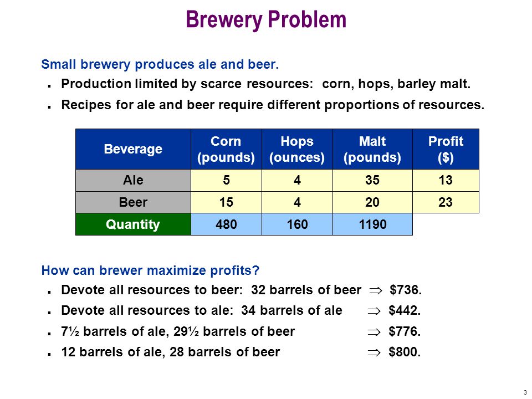This screenshot has width=532, height=399.
Task: Click the Brewery Problem title
Action: (266, 20)
